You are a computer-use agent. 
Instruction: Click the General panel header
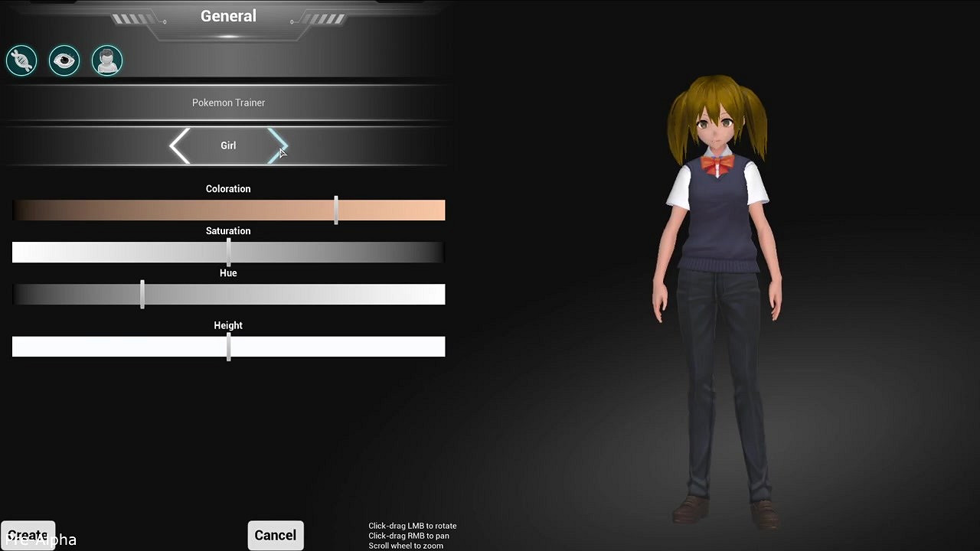click(228, 16)
